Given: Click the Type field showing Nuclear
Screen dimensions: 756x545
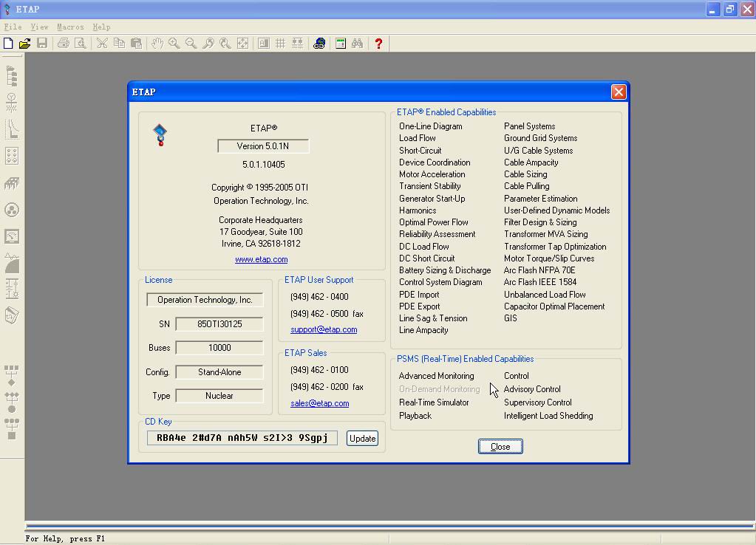Looking at the screenshot, I should click(219, 396).
